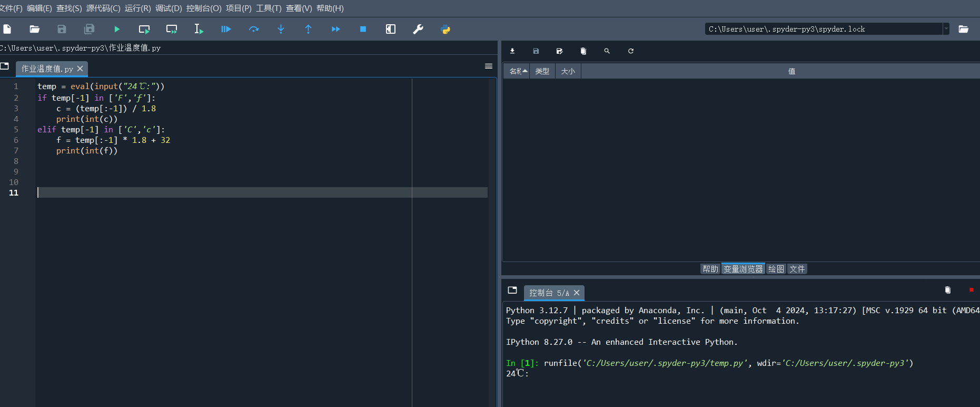Viewport: 980px width, 407px height.
Task: Switch to 绘图 pane tab
Action: [x=776, y=269]
